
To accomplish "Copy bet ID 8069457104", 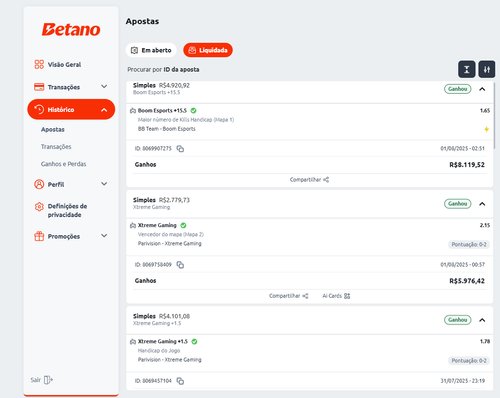I will tap(180, 381).
